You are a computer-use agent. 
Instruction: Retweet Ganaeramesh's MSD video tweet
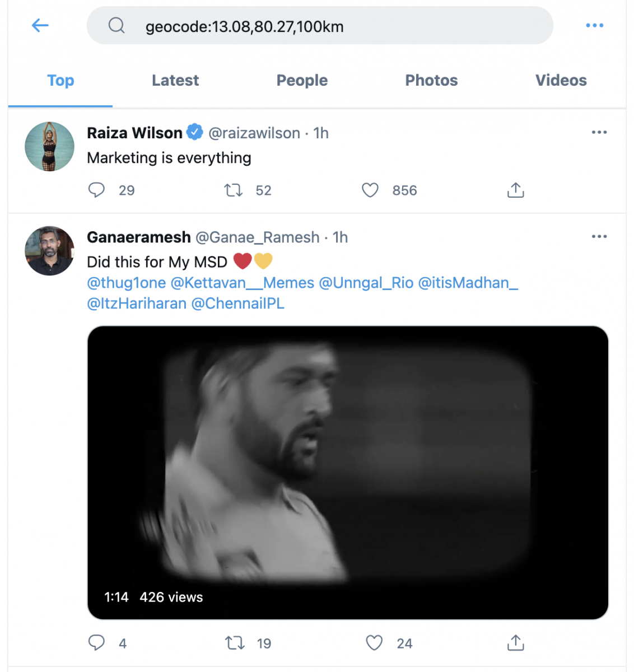coord(235,643)
